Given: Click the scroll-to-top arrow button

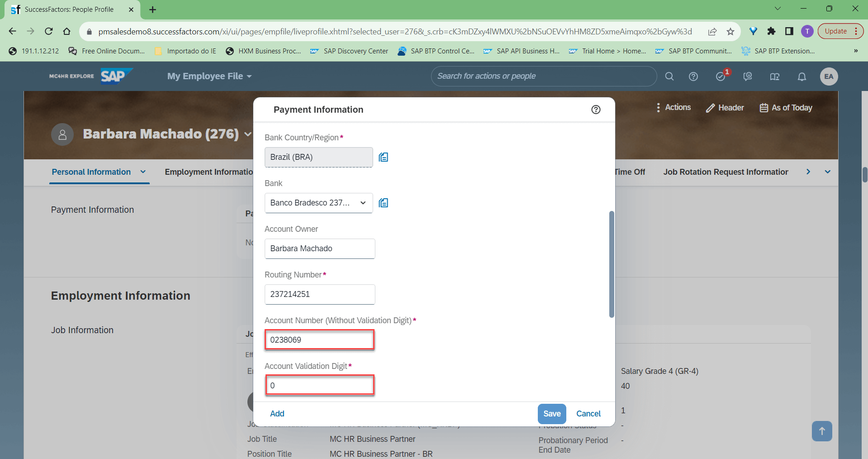Looking at the screenshot, I should pyautogui.click(x=821, y=431).
